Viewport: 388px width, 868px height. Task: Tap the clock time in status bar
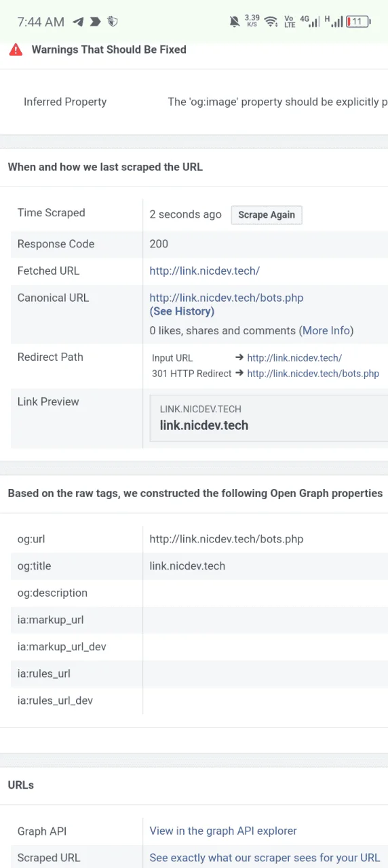click(x=41, y=22)
